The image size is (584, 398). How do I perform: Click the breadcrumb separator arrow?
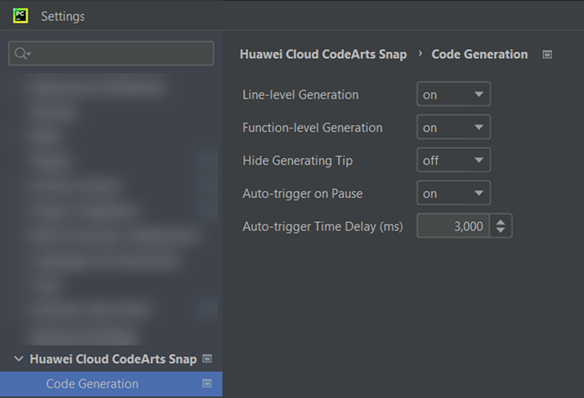click(420, 54)
